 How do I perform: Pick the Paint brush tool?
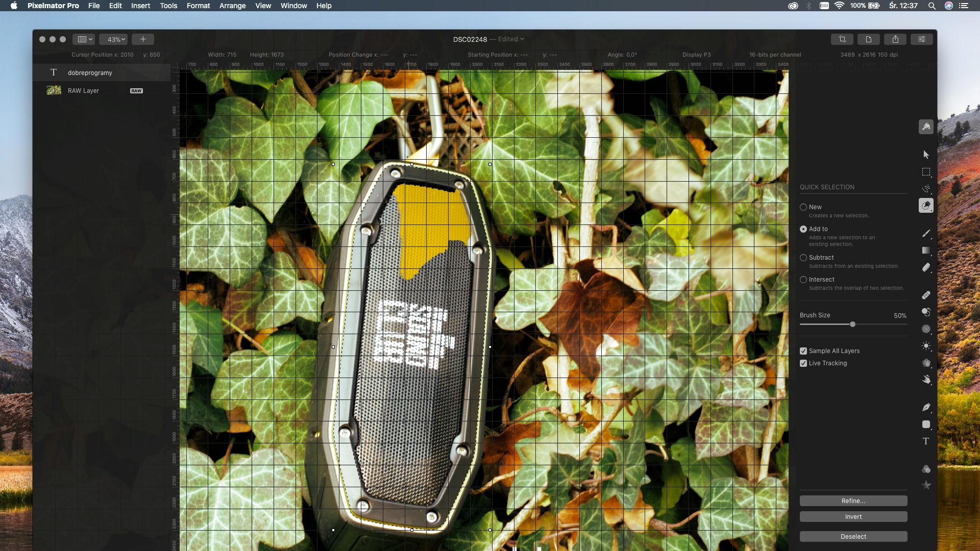pyautogui.click(x=926, y=233)
